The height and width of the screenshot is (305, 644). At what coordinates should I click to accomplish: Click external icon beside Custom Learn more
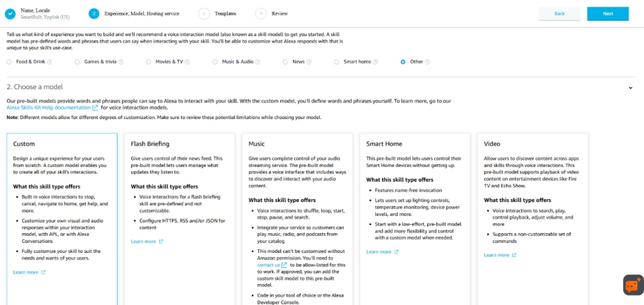(43, 272)
